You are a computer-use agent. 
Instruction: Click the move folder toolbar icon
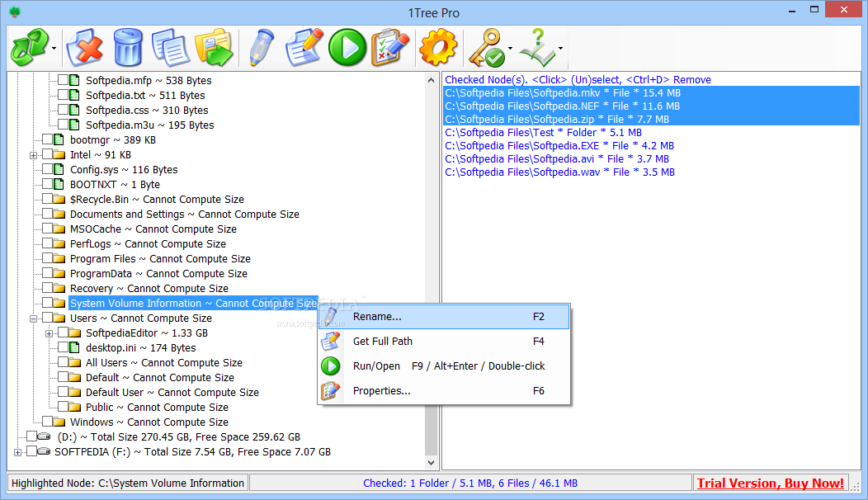pyautogui.click(x=214, y=48)
